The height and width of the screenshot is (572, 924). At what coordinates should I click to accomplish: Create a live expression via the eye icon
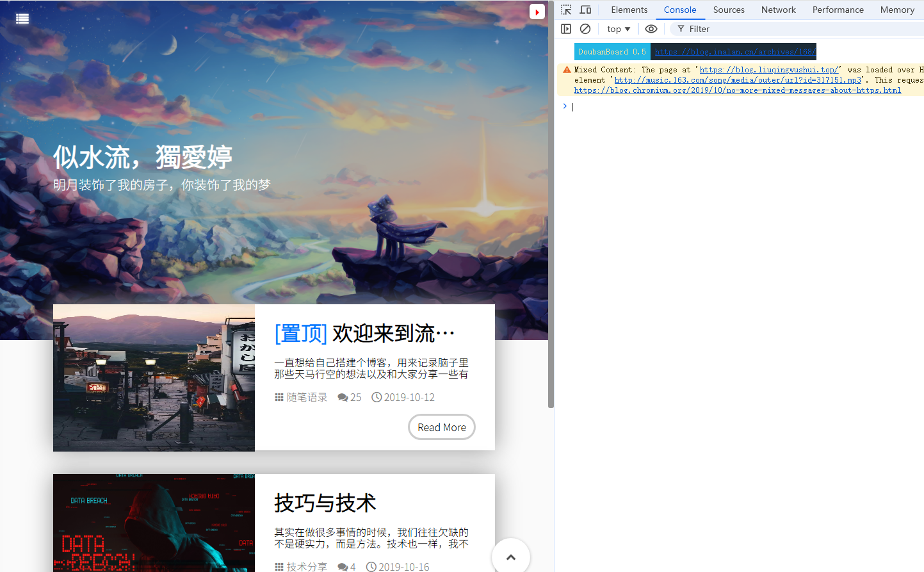click(x=651, y=29)
